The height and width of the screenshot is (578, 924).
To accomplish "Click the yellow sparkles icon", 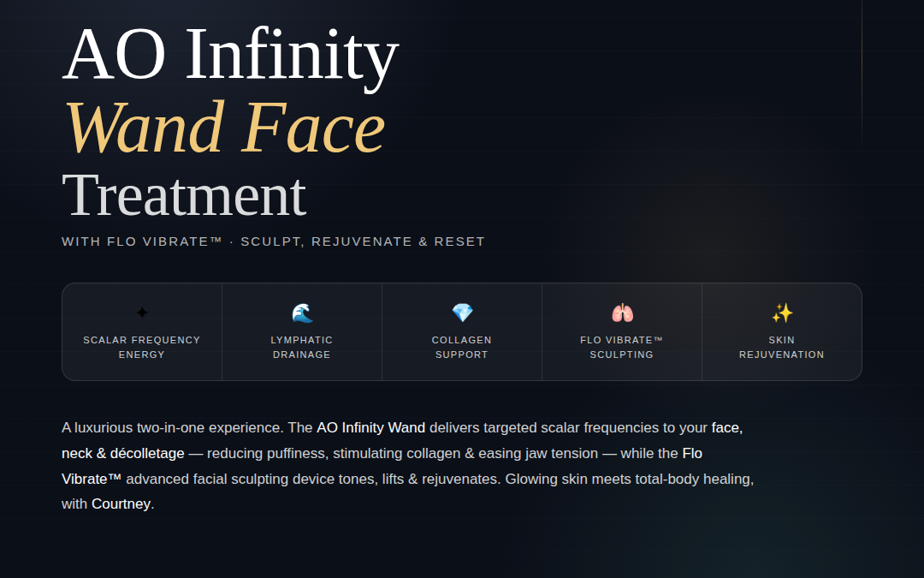I will tap(782, 313).
